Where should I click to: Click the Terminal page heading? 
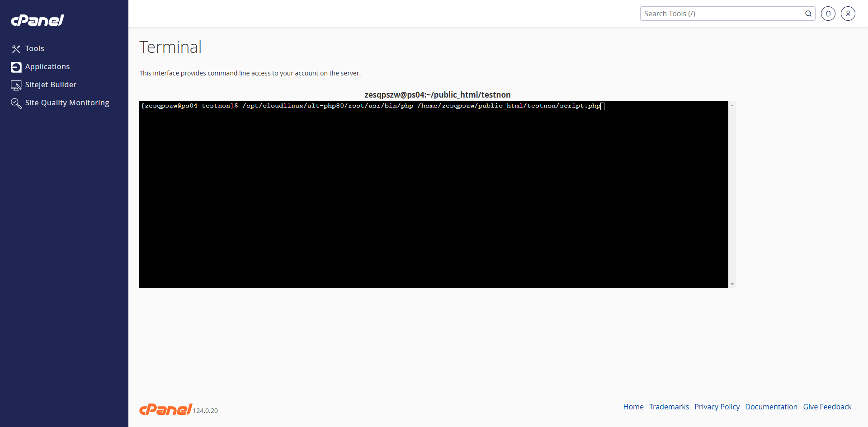tap(170, 47)
